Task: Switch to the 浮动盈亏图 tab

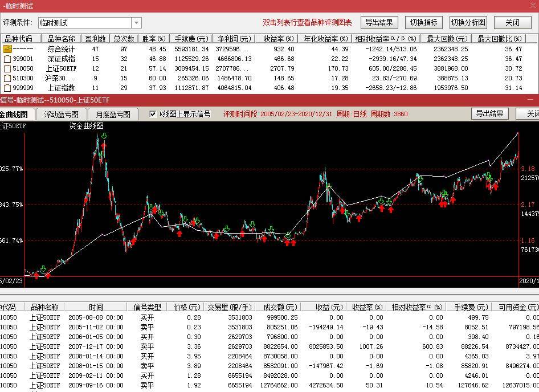Action: (x=61, y=114)
